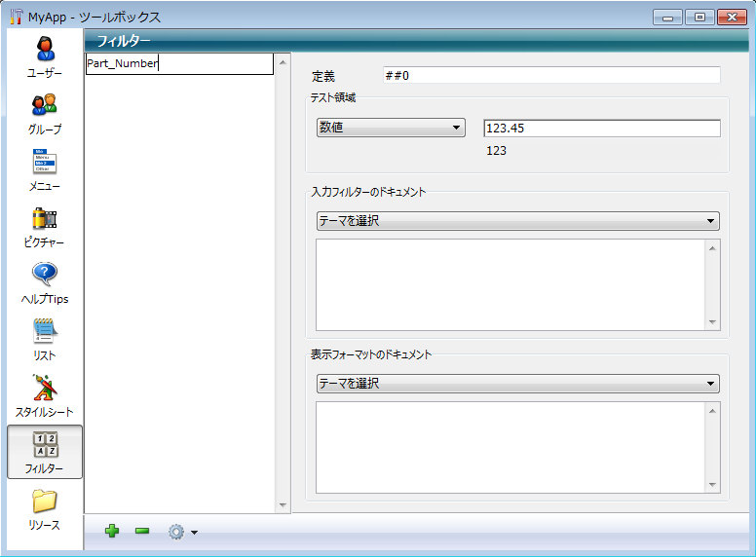This screenshot has width=756, height=557.
Task: Open the スタイルシート (Style Sheets) icon
Action: [x=44, y=388]
